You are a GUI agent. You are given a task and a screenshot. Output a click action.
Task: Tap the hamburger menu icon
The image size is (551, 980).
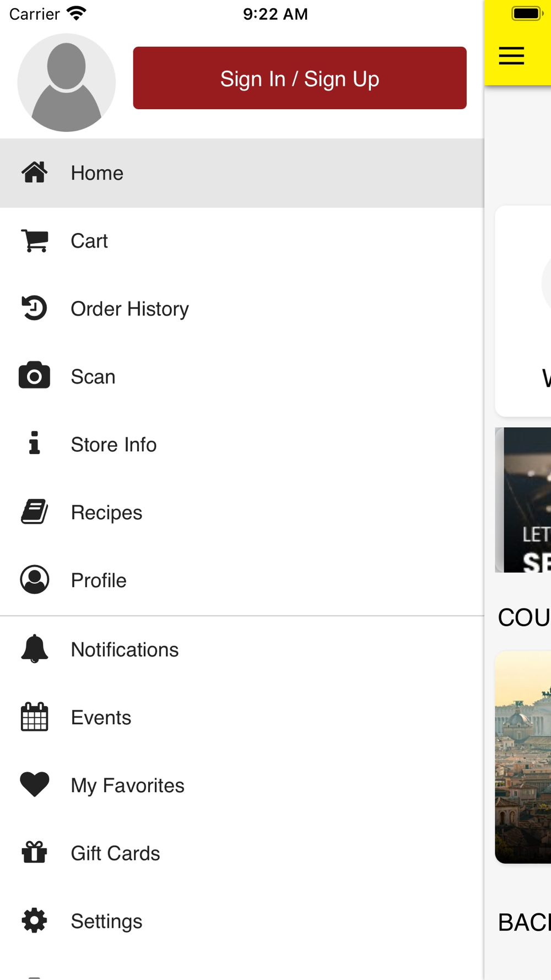tap(511, 56)
